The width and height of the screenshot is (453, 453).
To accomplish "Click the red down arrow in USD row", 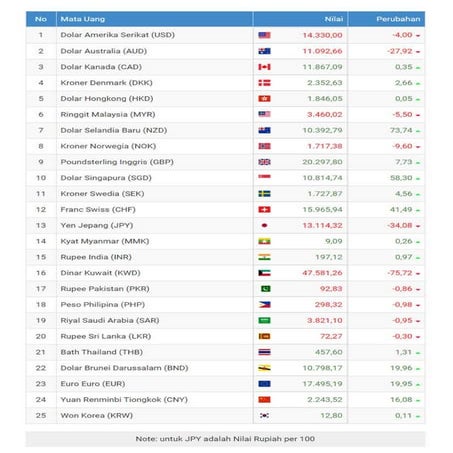I will point(418,36).
